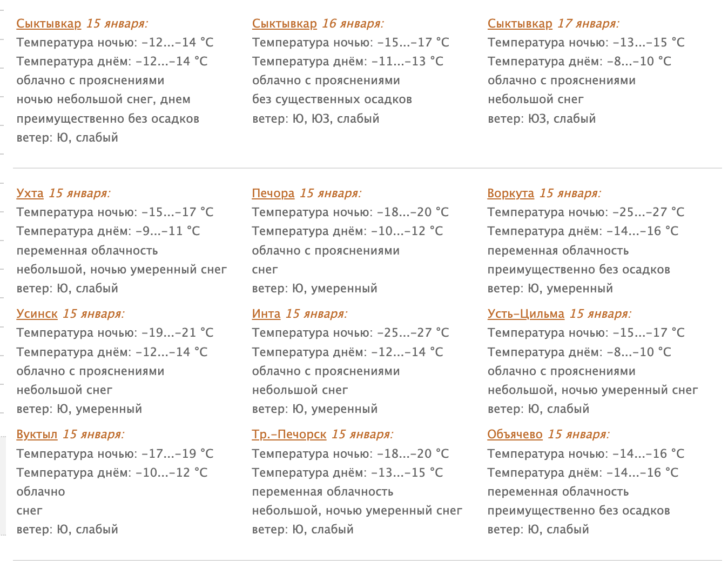
Task: Go to the Вуктыл city link
Action: tap(37, 435)
